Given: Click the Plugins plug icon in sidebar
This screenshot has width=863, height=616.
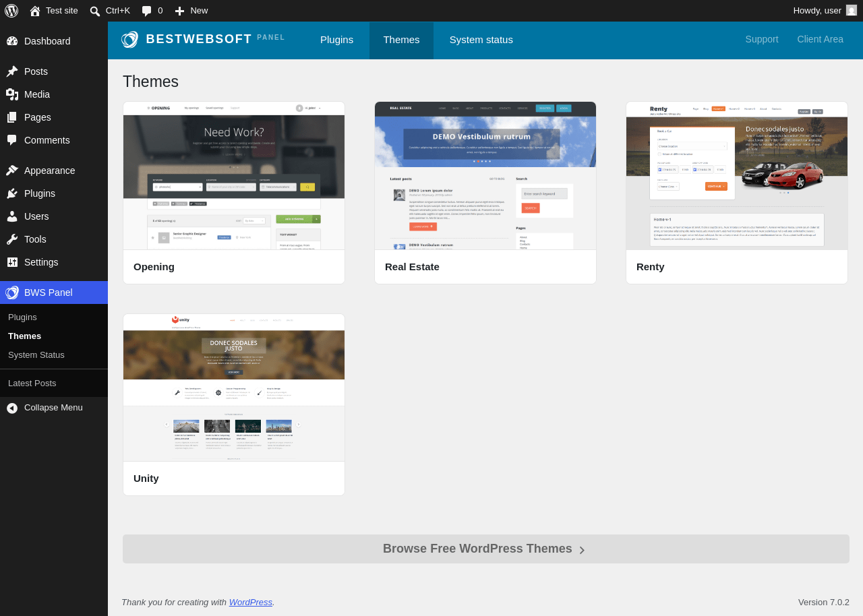Looking at the screenshot, I should coord(12,193).
